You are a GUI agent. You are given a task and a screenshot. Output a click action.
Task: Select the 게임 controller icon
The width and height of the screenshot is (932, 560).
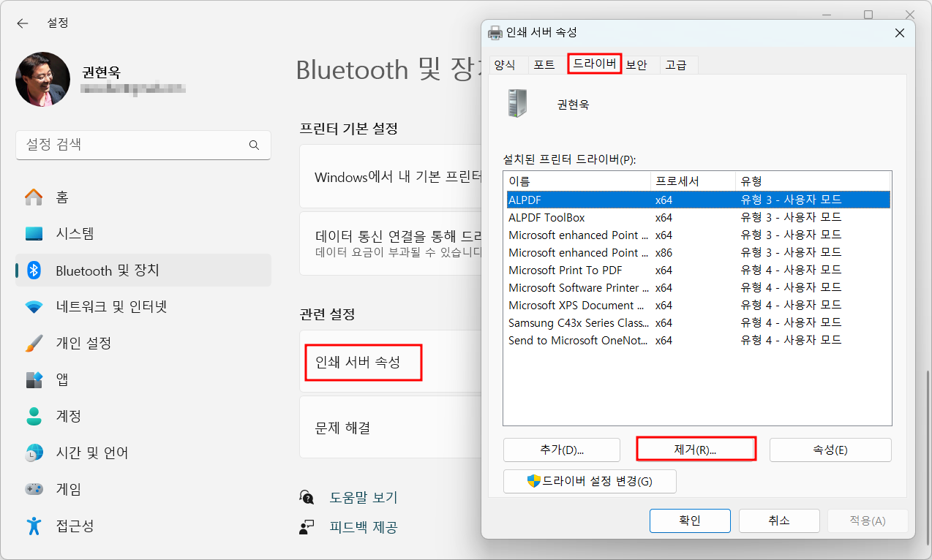34,489
